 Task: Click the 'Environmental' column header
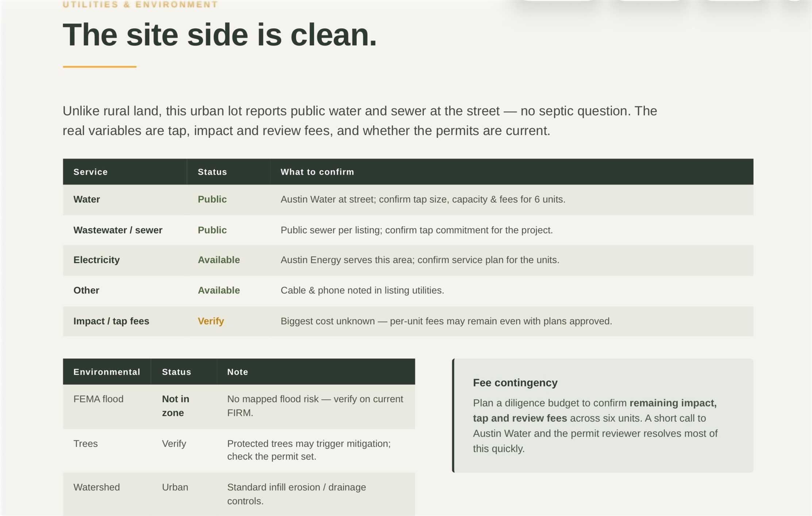pyautogui.click(x=107, y=372)
